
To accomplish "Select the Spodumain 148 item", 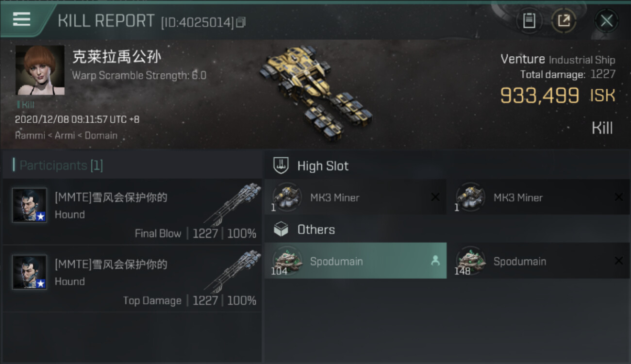I will [x=538, y=261].
